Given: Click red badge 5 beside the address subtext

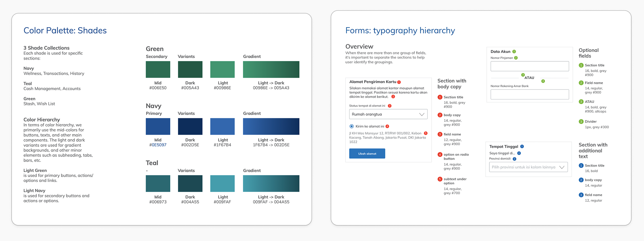Looking at the screenshot, I should click(426, 133).
